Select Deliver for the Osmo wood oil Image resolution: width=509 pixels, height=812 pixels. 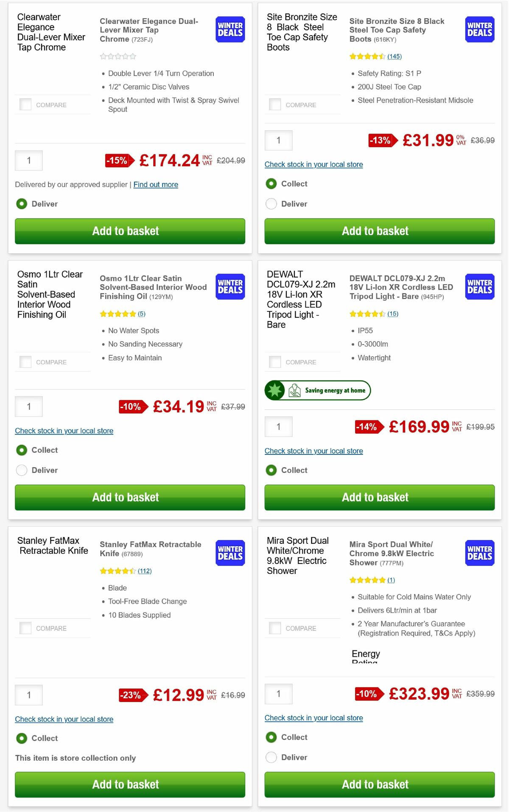(x=22, y=470)
